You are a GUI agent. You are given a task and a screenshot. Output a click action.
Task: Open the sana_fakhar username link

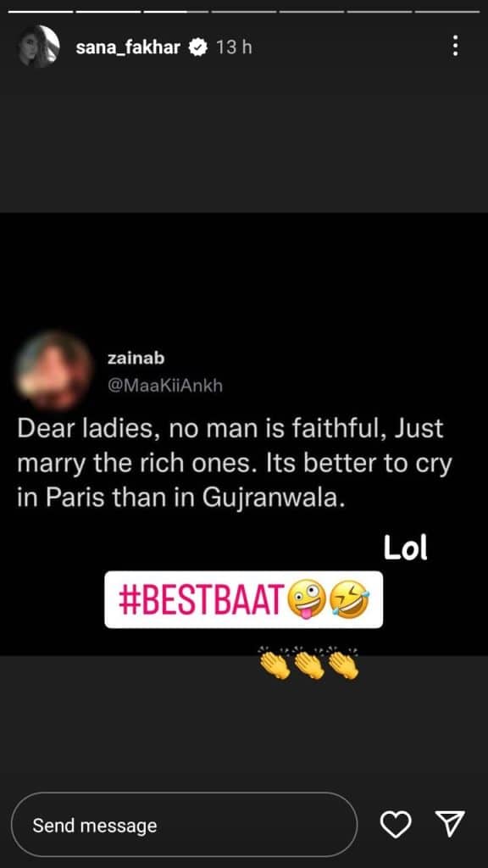click(x=129, y=47)
